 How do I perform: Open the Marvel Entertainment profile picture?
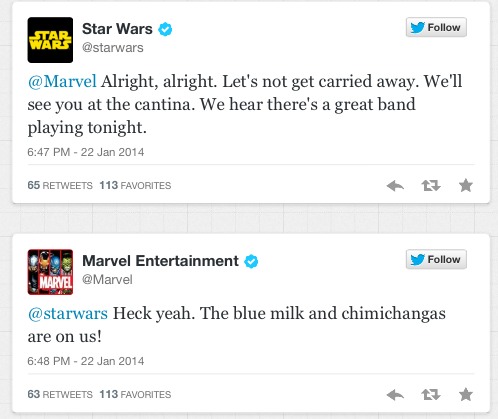coord(50,272)
